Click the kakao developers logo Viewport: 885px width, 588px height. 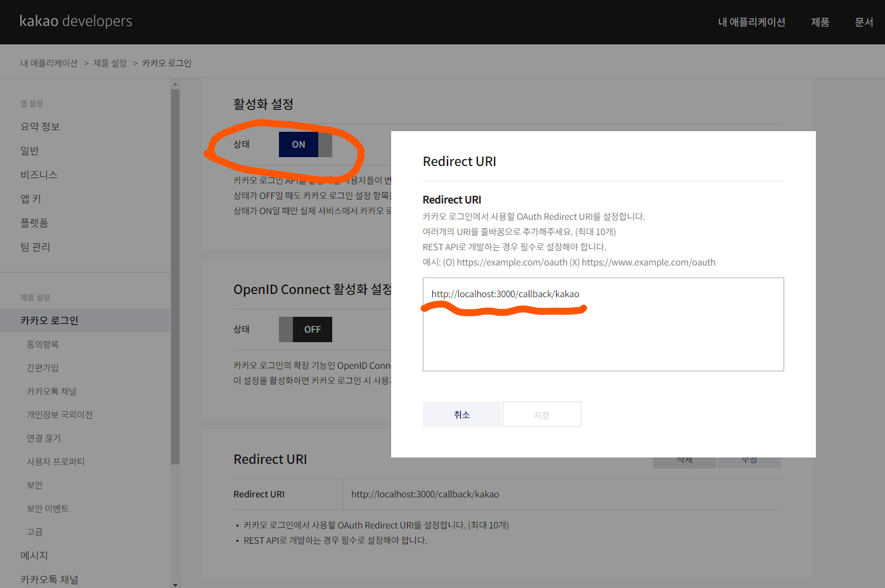tap(76, 21)
